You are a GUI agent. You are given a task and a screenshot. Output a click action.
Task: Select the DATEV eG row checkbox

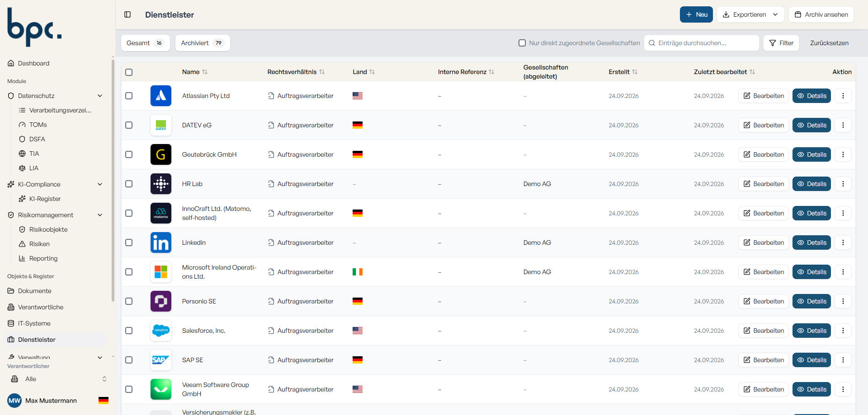point(129,125)
